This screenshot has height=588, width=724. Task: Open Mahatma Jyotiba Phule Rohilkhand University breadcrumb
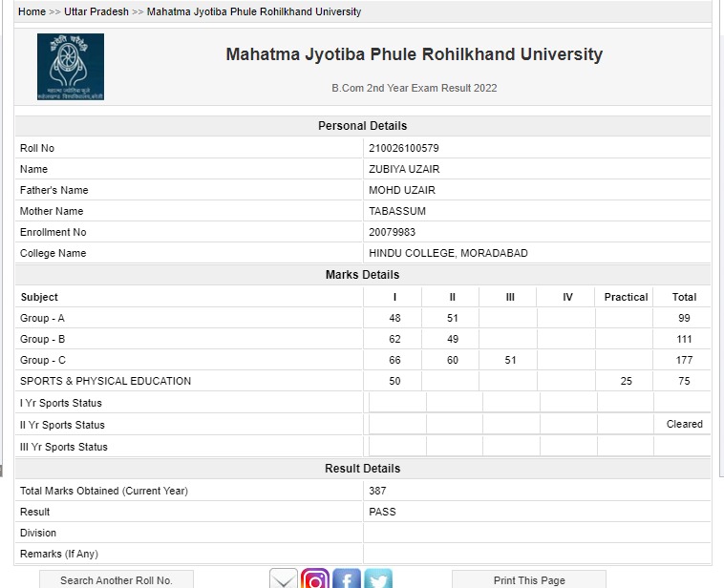point(254,11)
